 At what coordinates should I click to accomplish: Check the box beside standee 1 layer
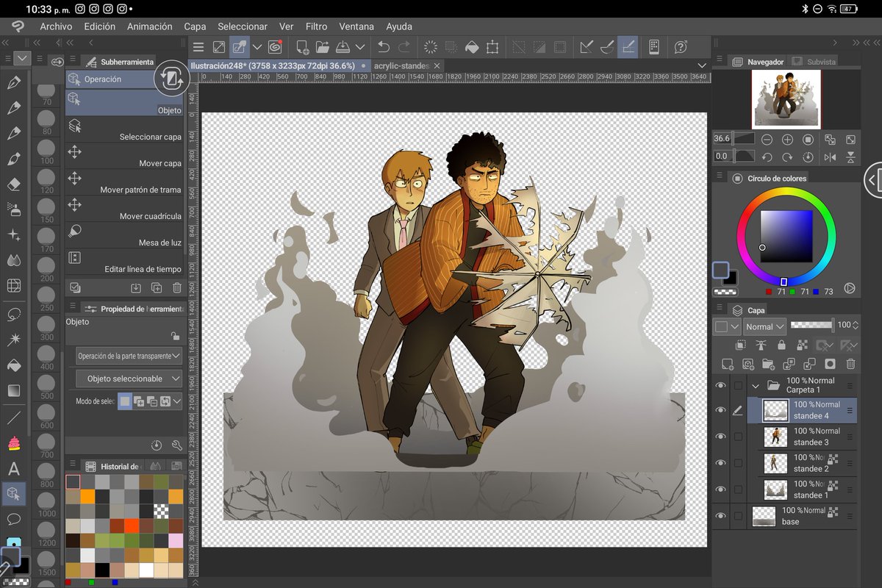click(738, 490)
